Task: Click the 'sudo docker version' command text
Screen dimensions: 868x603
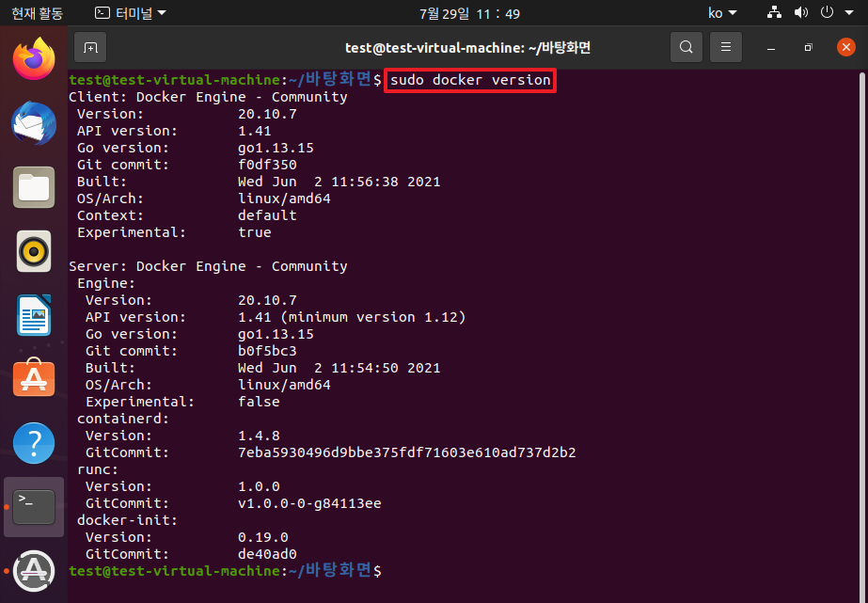Action: point(470,80)
